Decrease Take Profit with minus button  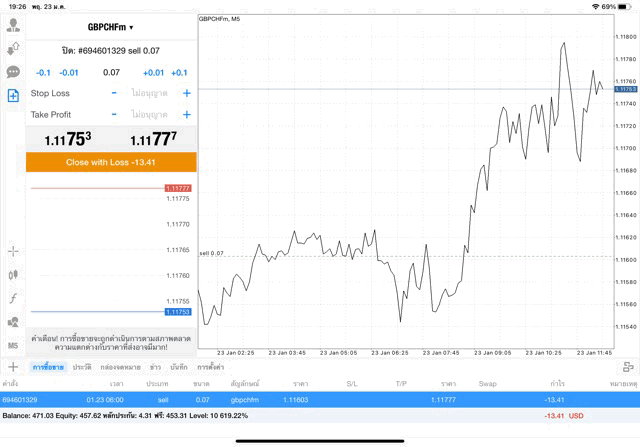coord(114,115)
